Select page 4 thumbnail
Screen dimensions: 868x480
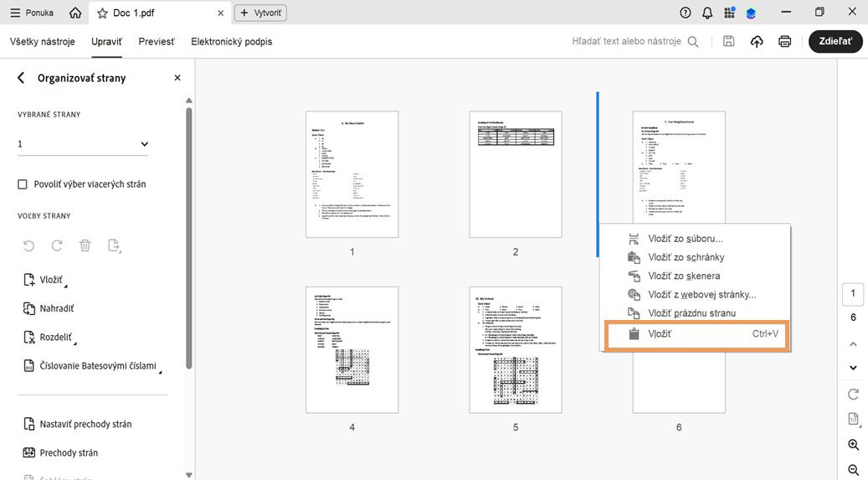(352, 350)
